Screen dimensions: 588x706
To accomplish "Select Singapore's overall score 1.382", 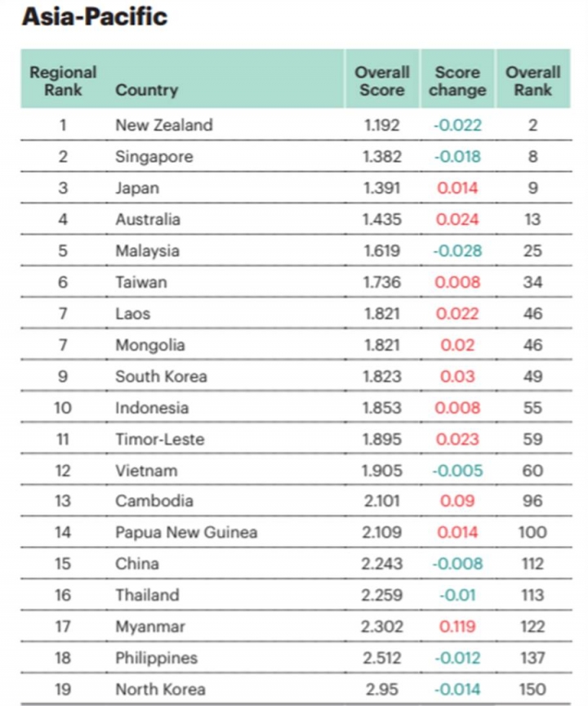I will pyautogui.click(x=382, y=157).
